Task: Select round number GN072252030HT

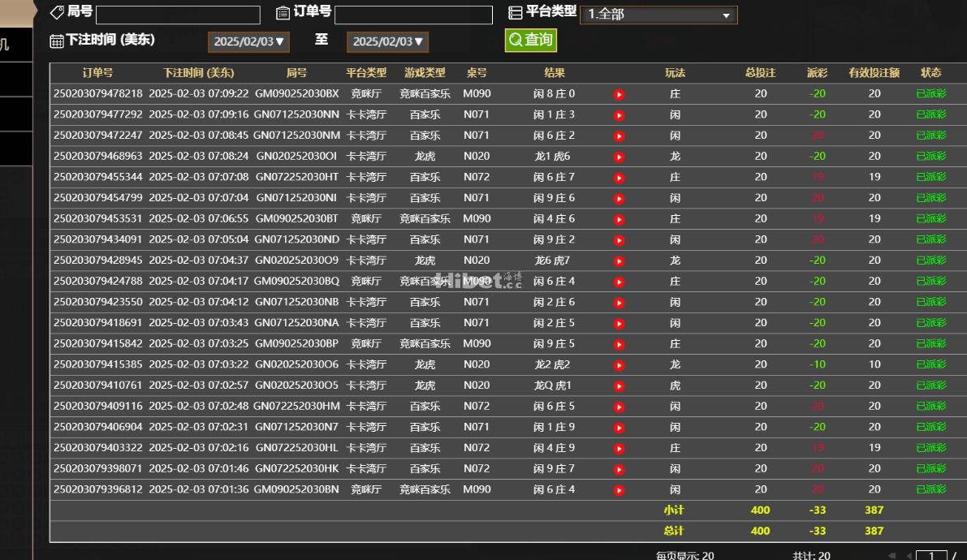Action: tap(296, 177)
